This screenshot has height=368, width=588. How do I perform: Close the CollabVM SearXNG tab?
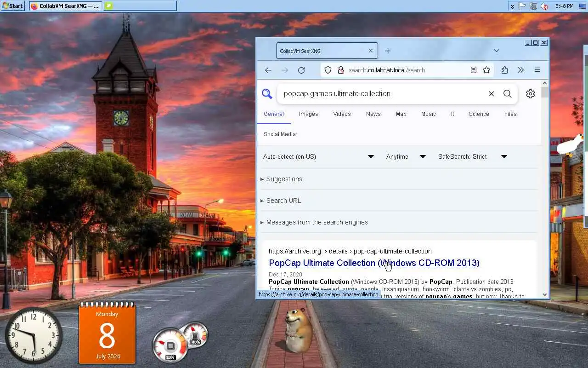[x=371, y=51]
